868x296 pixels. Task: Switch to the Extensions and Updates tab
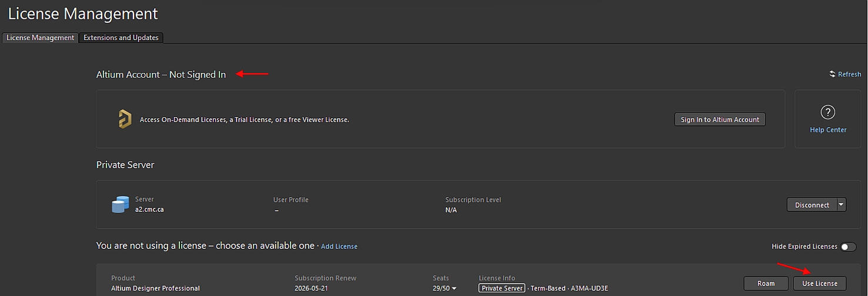pos(121,38)
